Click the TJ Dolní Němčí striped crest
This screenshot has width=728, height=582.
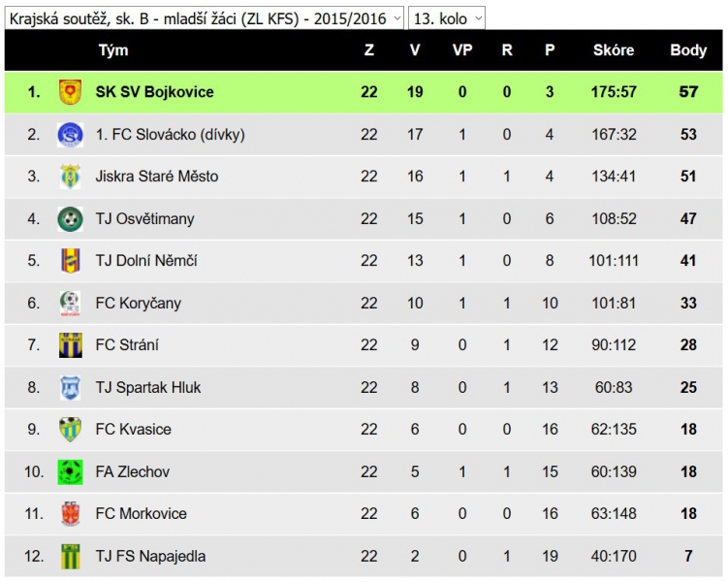(70, 261)
